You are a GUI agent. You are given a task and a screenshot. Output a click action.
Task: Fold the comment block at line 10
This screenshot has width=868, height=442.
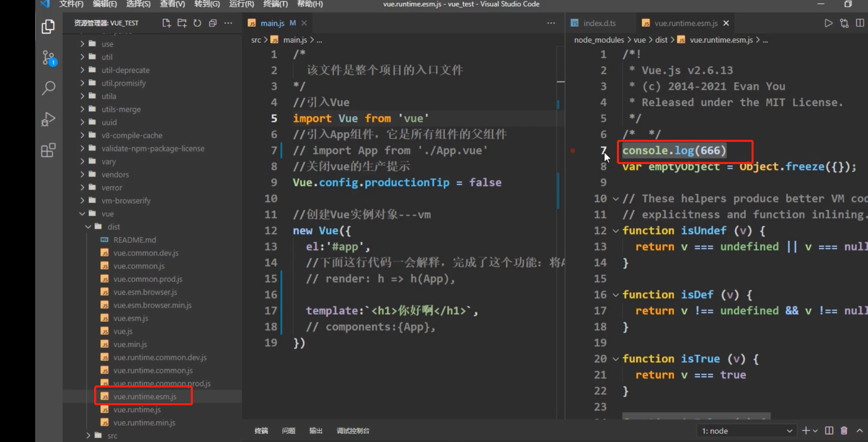pos(616,199)
